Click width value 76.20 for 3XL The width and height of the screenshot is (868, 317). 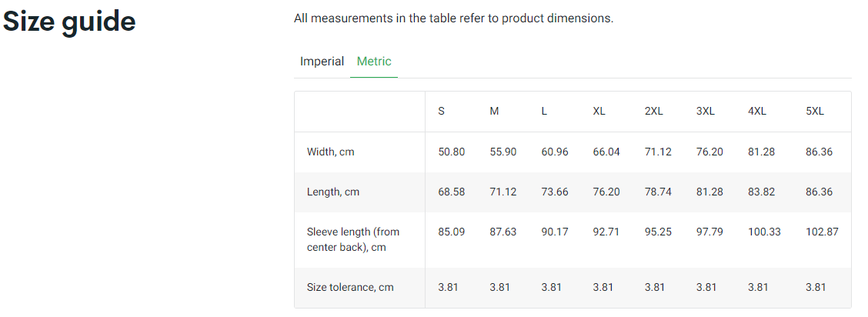click(x=709, y=152)
